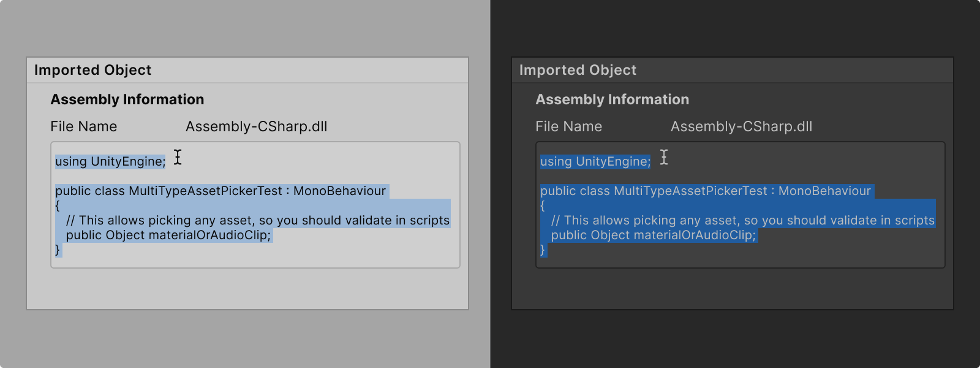Click 'public Object materialOrAudioClip;' in dark panel
This screenshot has height=368, width=980.
pyautogui.click(x=654, y=235)
